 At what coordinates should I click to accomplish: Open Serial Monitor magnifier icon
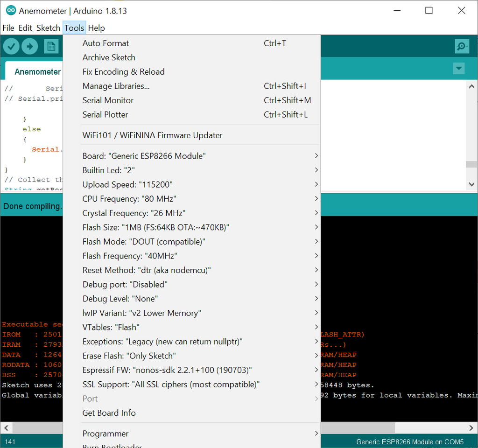click(462, 46)
